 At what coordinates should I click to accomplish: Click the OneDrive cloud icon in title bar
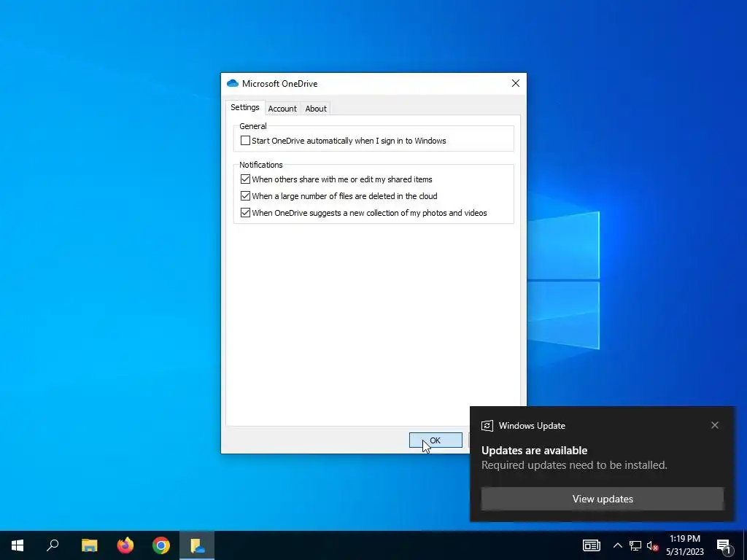(233, 83)
